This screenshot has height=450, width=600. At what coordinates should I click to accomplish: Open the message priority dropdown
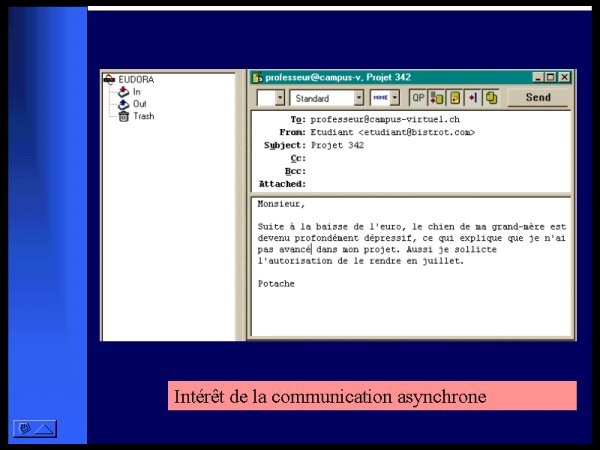click(280, 98)
